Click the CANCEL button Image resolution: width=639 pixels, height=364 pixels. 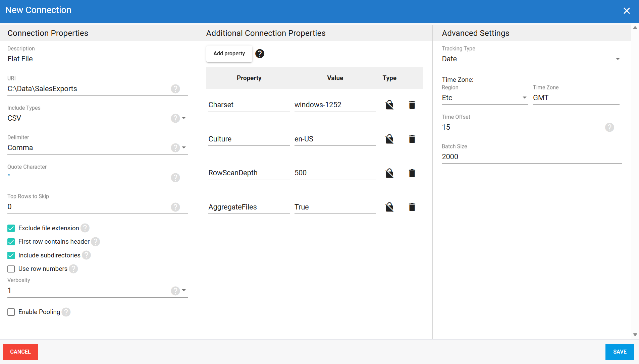tap(20, 352)
